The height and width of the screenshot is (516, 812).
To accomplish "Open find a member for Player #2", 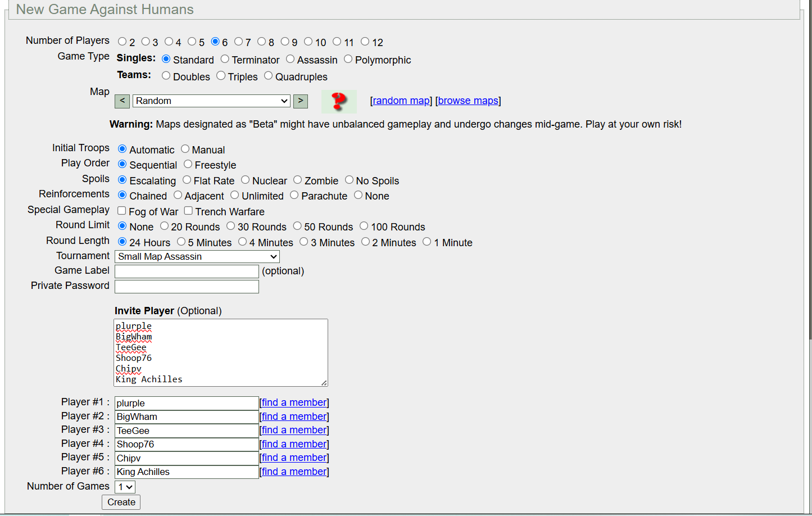I will (294, 417).
